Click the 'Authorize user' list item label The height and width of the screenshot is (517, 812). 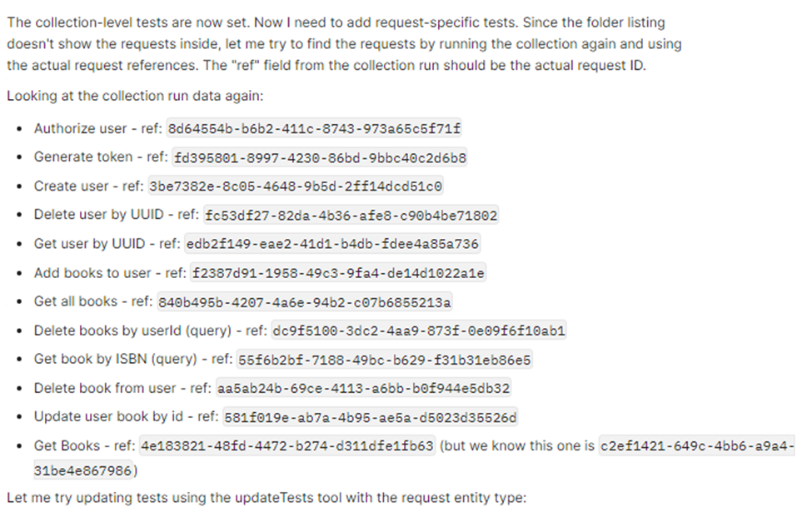coord(77,129)
